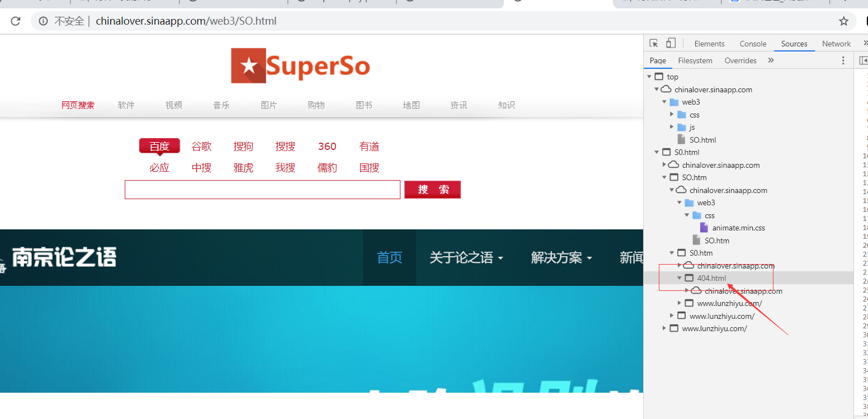Collapse the top frame tree arrow
The image size is (868, 419).
649,77
